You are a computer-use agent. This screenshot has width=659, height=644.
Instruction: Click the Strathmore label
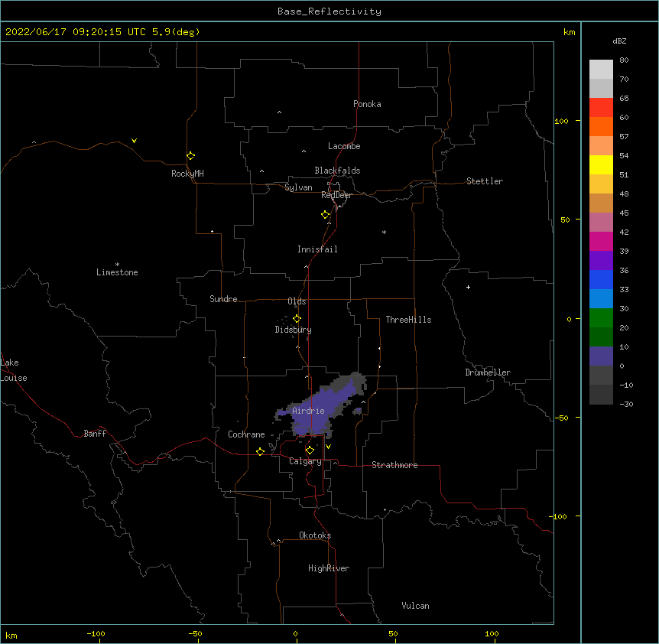coord(394,465)
